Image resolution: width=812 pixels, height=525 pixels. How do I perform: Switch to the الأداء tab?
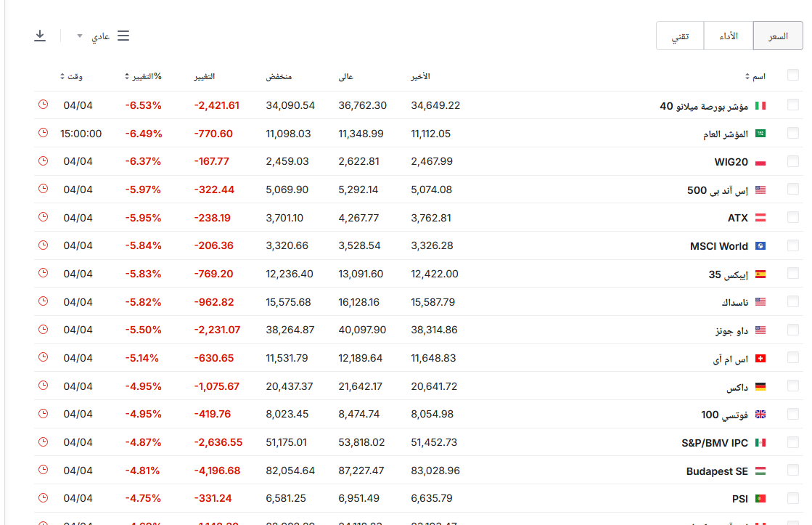[729, 36]
